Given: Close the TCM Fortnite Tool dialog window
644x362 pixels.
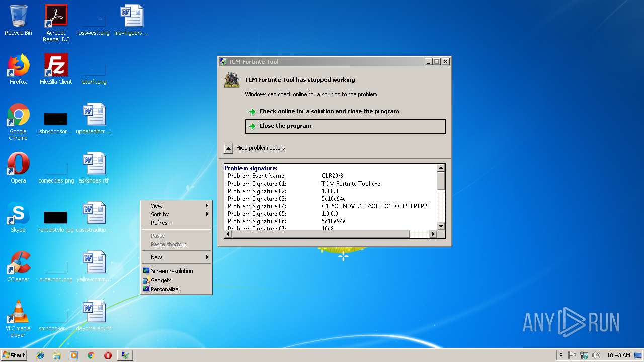Looking at the screenshot, I should 446,62.
